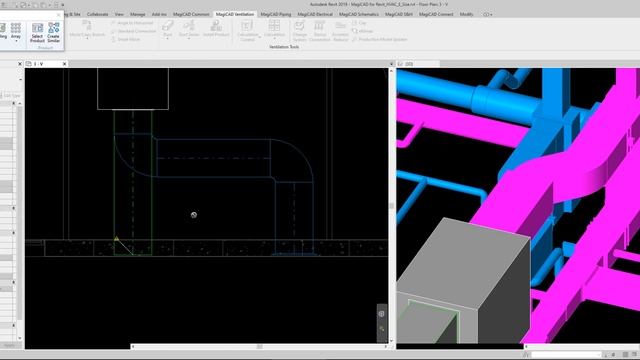
Task: Click the Angle to Horizontal tool
Action: 132,23
